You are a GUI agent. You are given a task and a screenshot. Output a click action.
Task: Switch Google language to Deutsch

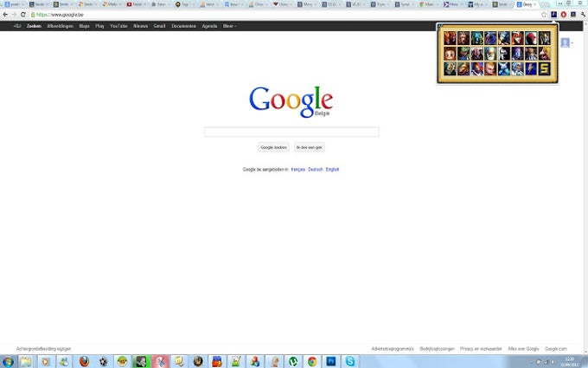tap(316, 170)
